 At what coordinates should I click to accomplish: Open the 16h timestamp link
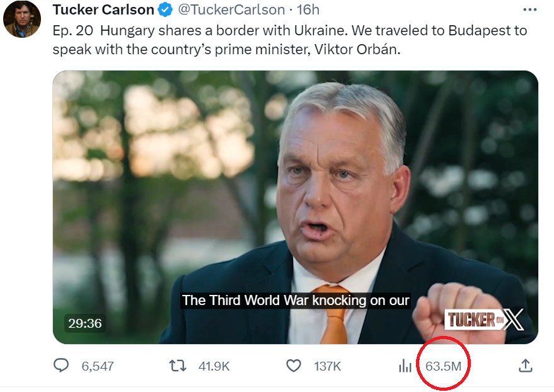point(308,10)
